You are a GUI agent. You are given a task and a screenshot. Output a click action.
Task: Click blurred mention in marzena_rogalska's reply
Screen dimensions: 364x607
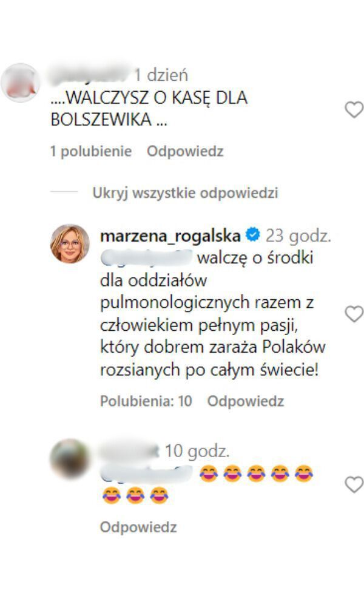click(146, 258)
